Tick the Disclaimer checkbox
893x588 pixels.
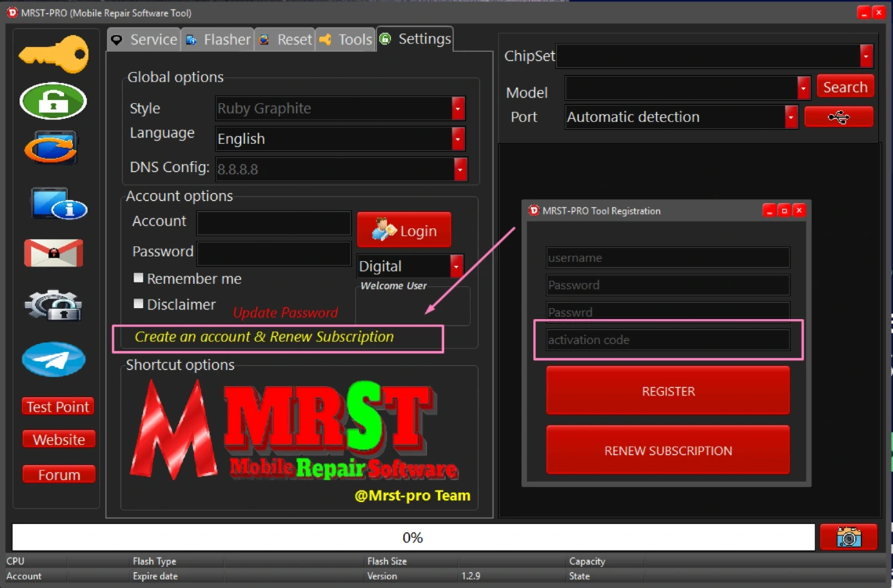click(138, 304)
